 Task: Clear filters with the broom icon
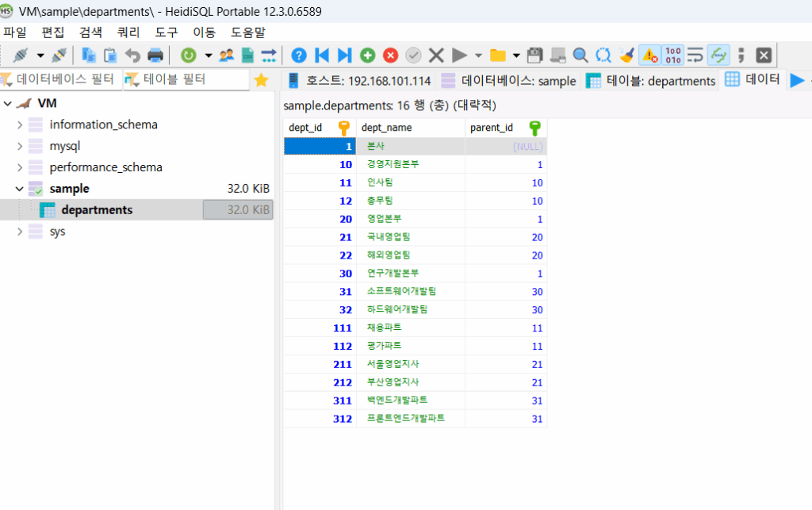point(626,55)
